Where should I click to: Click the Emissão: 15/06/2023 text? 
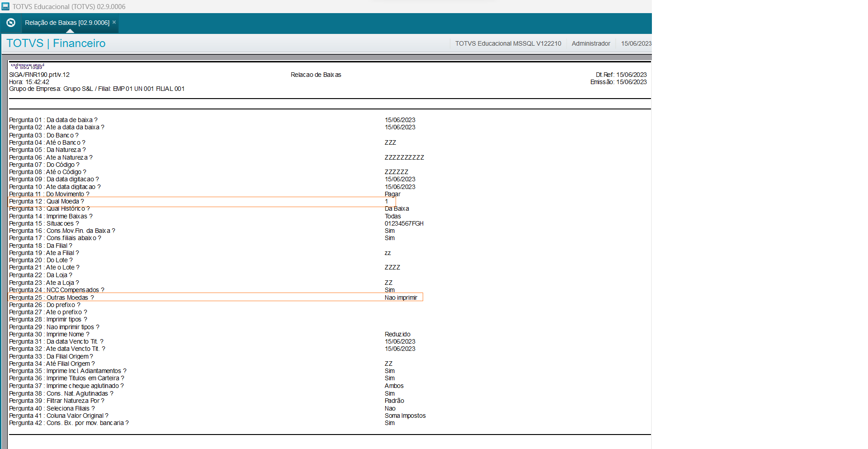click(x=618, y=82)
